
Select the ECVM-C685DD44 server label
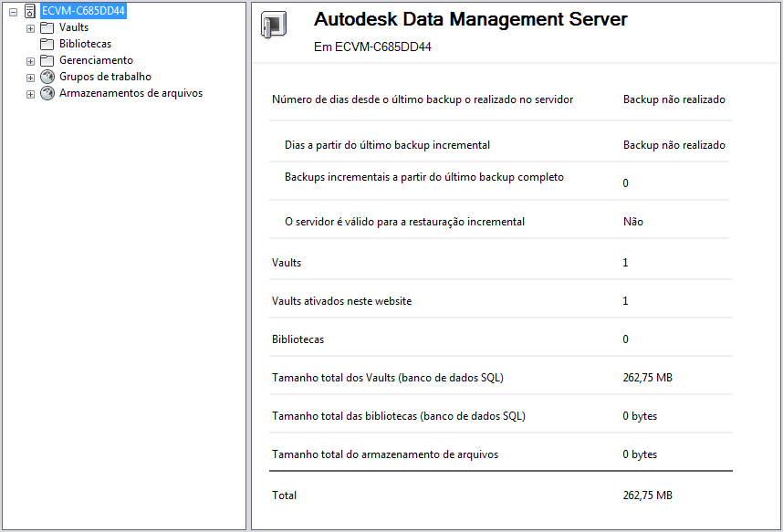(83, 11)
